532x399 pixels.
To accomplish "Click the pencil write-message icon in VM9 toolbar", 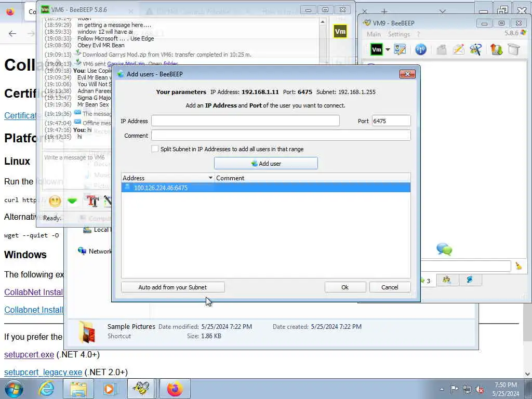I will pos(458,49).
